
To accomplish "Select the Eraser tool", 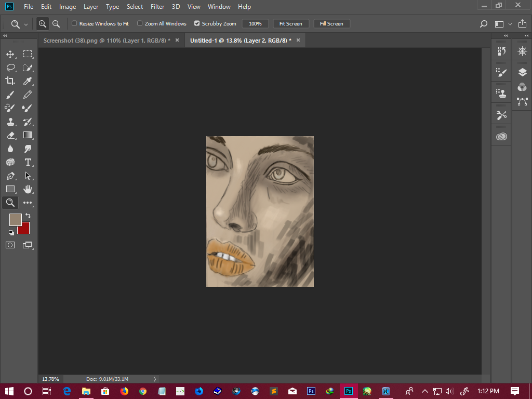I will point(10,135).
